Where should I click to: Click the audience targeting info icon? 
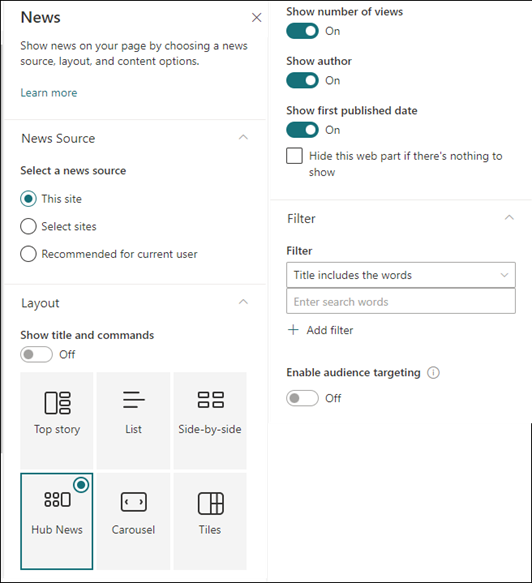coord(433,373)
